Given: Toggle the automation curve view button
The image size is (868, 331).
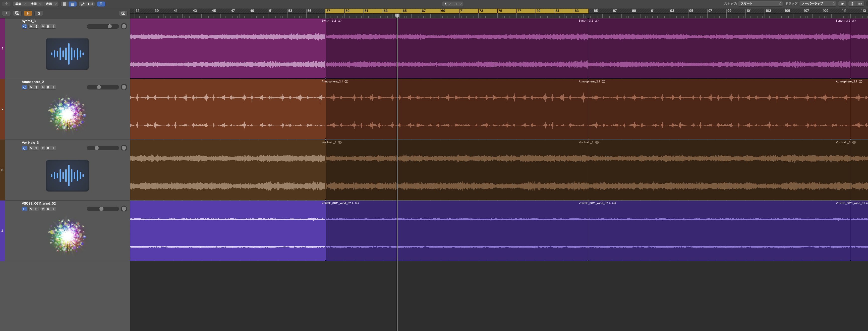Looking at the screenshot, I should click(83, 4).
